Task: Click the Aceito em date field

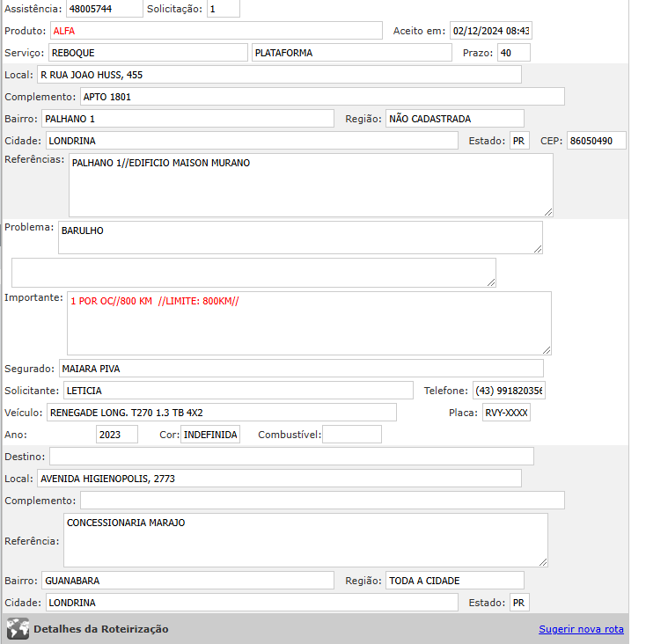Action: click(490, 31)
